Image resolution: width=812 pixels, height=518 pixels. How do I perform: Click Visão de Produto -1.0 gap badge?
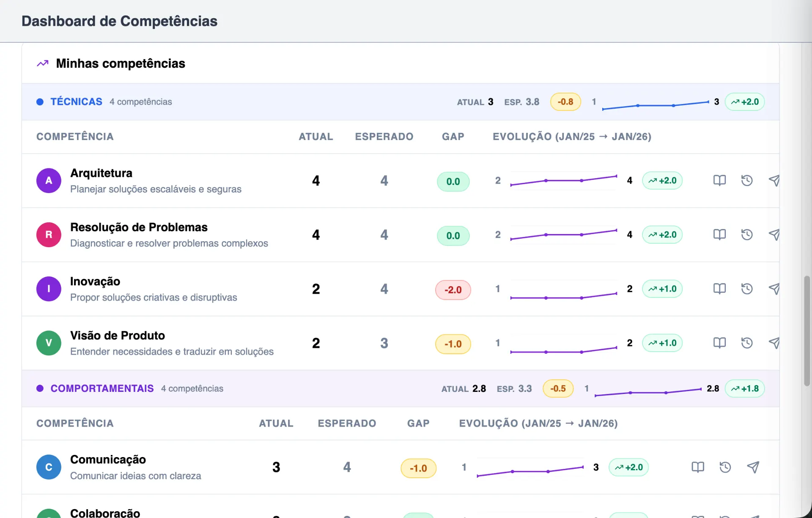tap(453, 344)
